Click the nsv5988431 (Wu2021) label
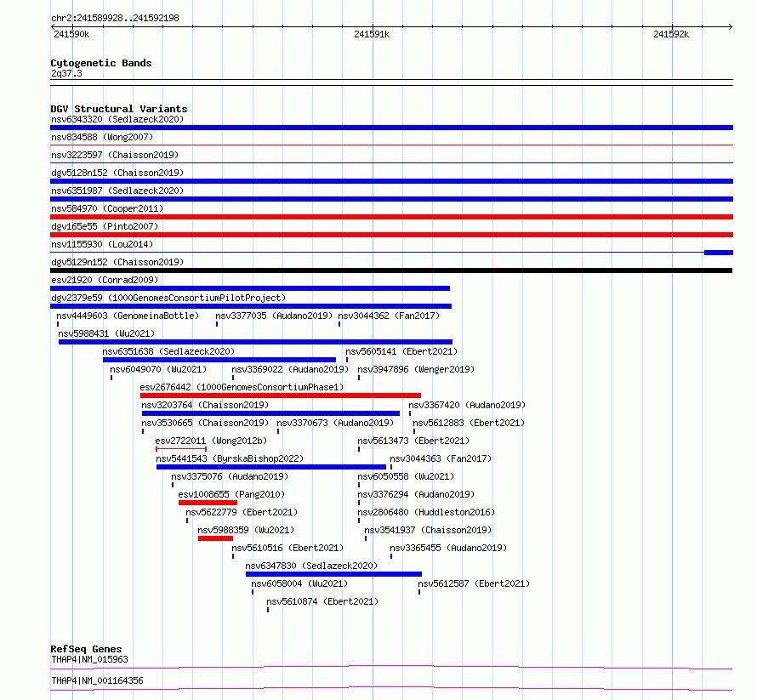 click(x=106, y=333)
